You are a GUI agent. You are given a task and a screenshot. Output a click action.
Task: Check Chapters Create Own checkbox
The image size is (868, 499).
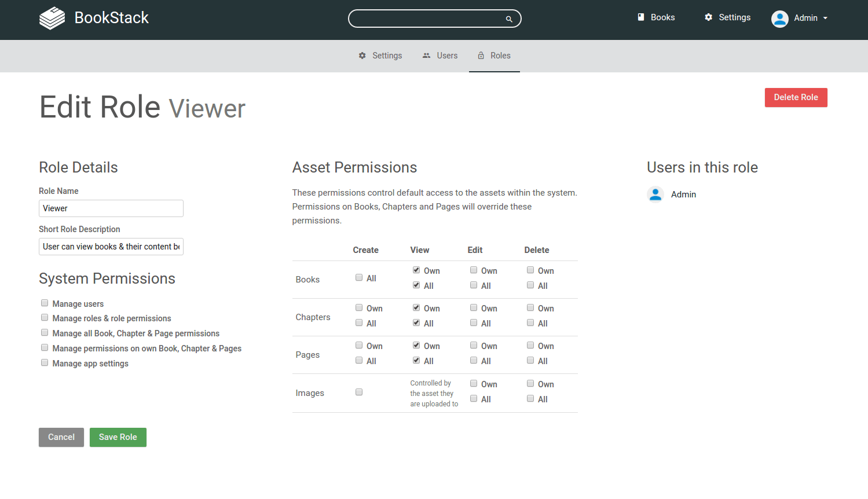tap(359, 307)
